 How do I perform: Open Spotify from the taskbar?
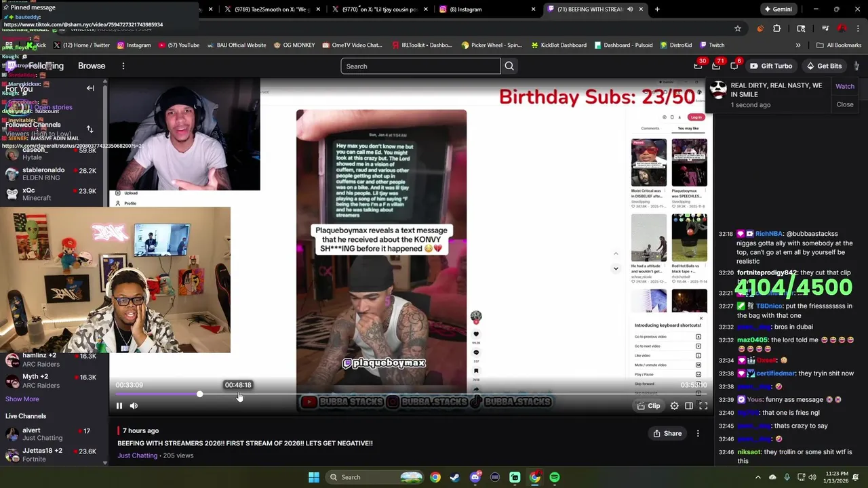pyautogui.click(x=555, y=477)
